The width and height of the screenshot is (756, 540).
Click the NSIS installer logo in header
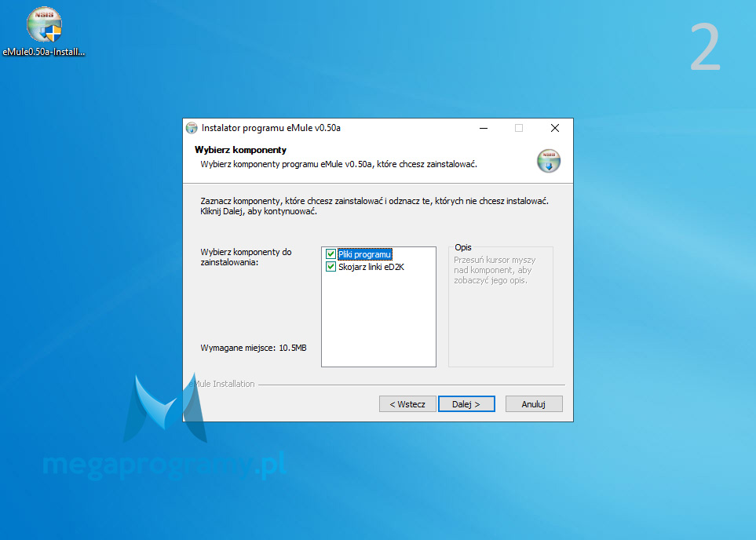click(549, 161)
